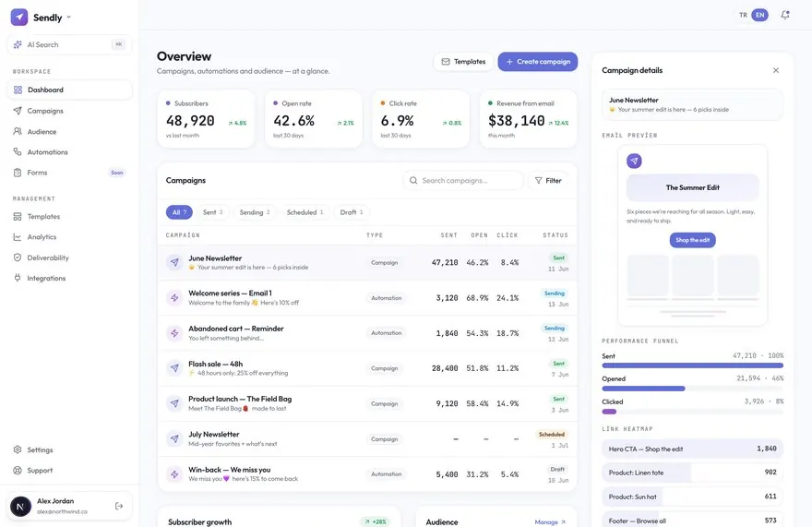Open Deliverability shield icon in sidebar

tap(18, 258)
